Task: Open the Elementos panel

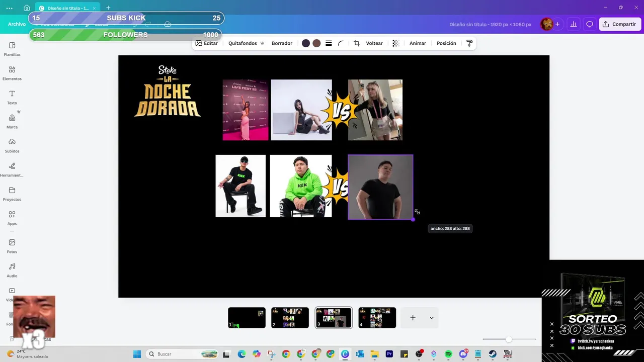Action: 12,73
